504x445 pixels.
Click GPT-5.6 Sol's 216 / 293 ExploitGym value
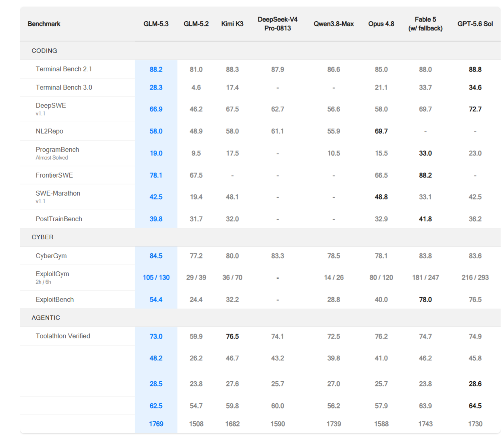tap(475, 277)
